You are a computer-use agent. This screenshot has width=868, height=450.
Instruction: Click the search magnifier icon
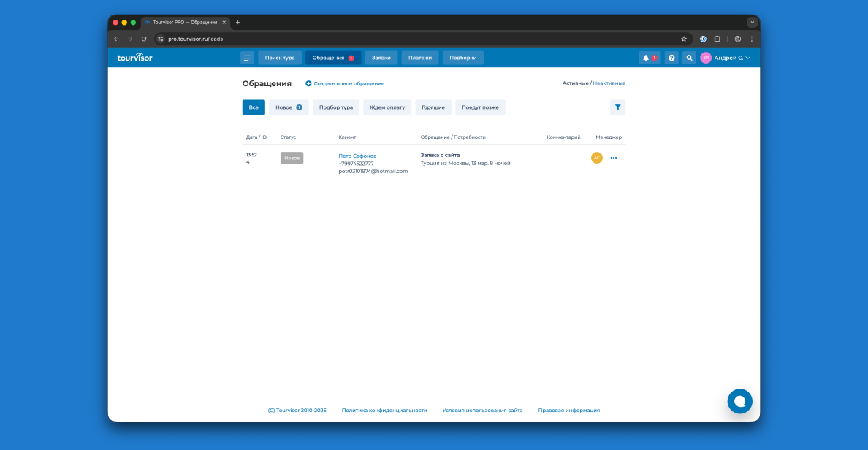pos(688,57)
